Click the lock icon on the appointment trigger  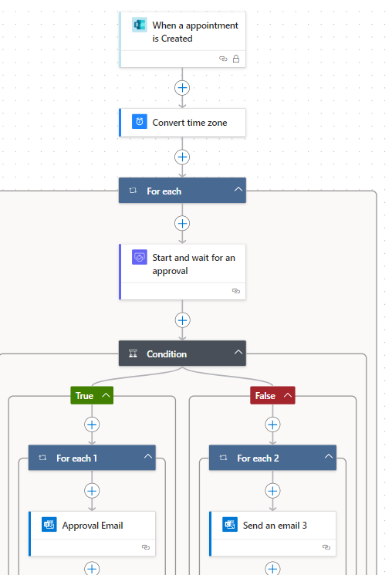click(236, 59)
